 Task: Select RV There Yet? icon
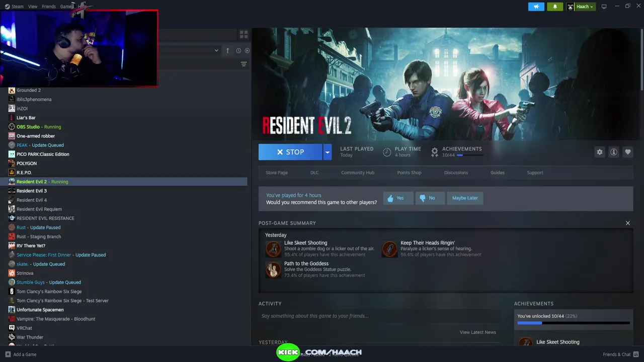click(12, 246)
